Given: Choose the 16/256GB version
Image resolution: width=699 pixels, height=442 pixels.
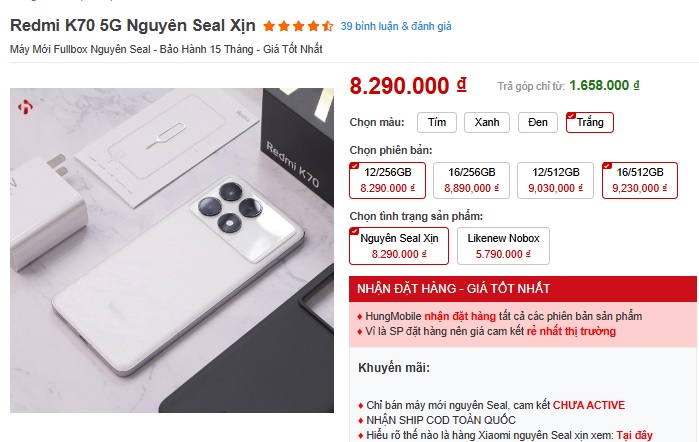Looking at the screenshot, I should pyautogui.click(x=471, y=180).
